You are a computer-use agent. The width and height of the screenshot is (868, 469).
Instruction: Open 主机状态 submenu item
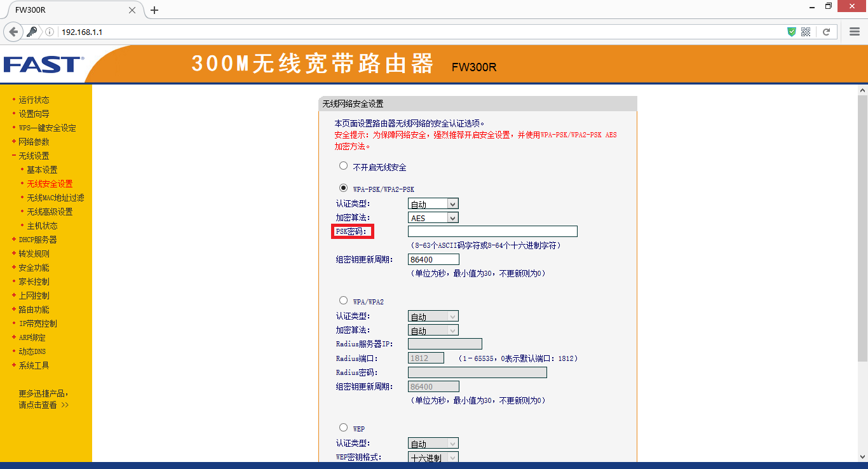pos(42,226)
